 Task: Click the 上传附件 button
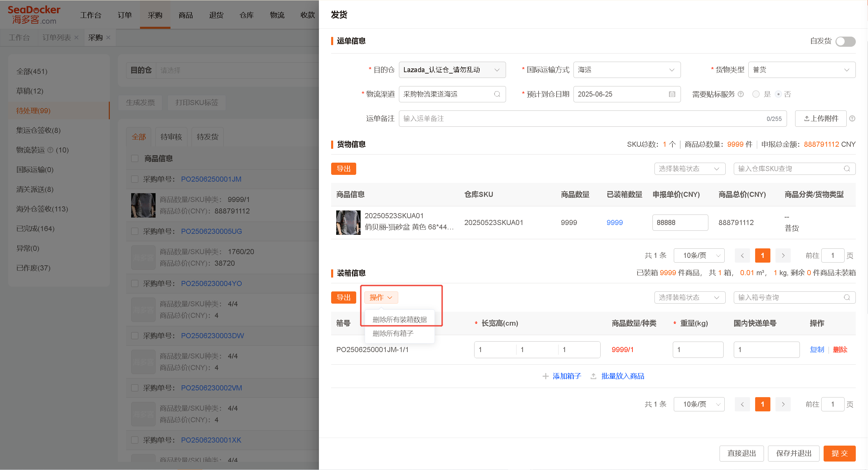(821, 119)
